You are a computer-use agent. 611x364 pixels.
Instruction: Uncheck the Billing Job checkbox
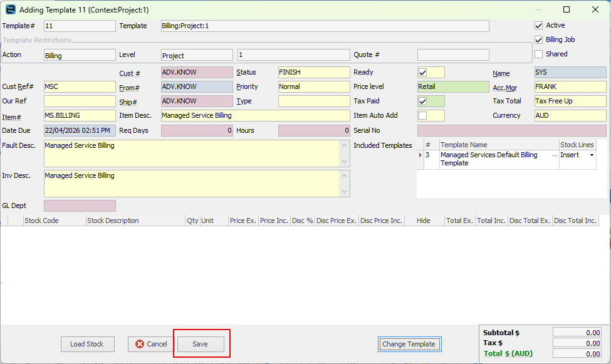pos(538,39)
